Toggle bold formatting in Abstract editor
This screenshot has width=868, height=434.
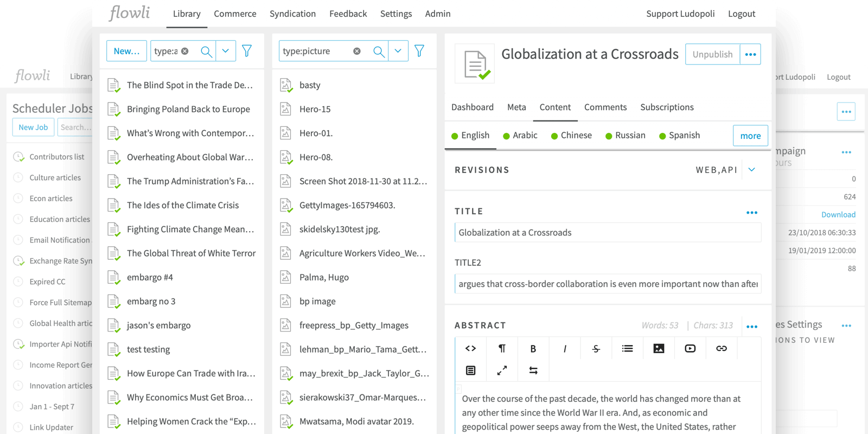click(x=533, y=348)
